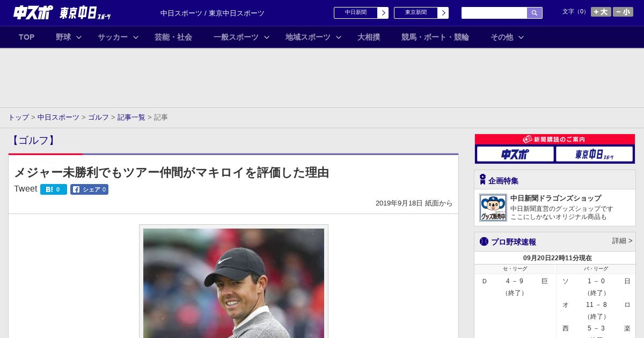
Task: Expand the 一般スポーツ dropdown chevron
Action: [267, 37]
